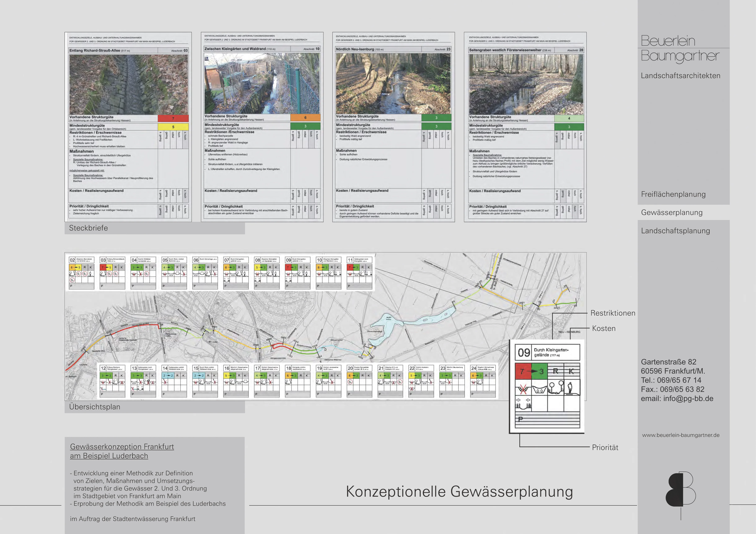
Task: Click the orange 6 quality swatch in Abschnitt 10 sheet
Action: 305,117
